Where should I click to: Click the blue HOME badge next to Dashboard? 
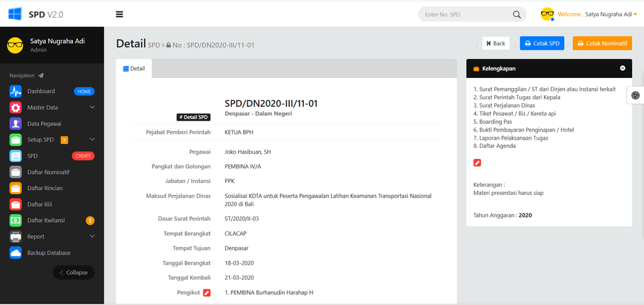[84, 92]
